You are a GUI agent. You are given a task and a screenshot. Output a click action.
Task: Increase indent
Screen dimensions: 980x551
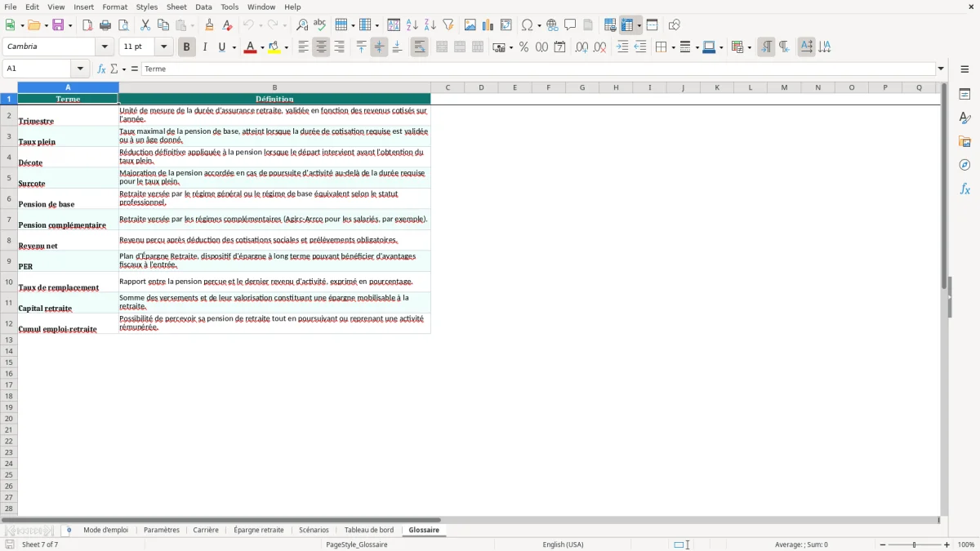[622, 47]
